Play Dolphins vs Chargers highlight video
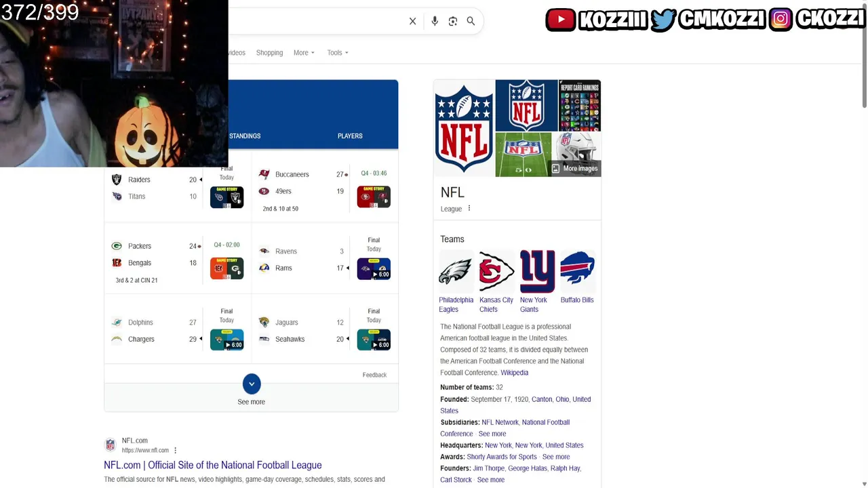 (x=226, y=340)
